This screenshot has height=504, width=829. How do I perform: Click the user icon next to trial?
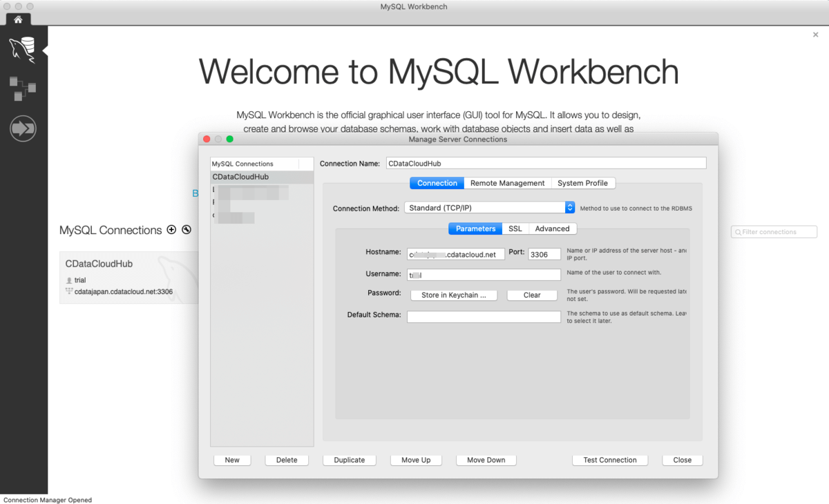(x=69, y=280)
